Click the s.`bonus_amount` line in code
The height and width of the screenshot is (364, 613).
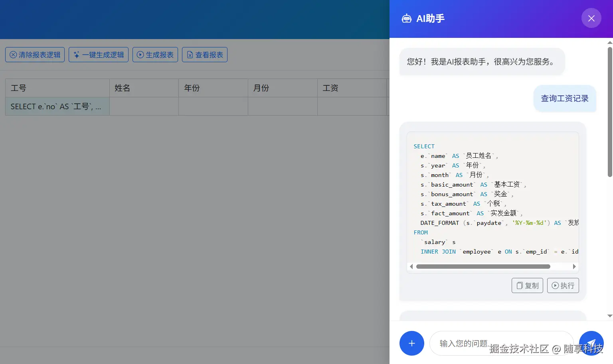[x=467, y=194]
